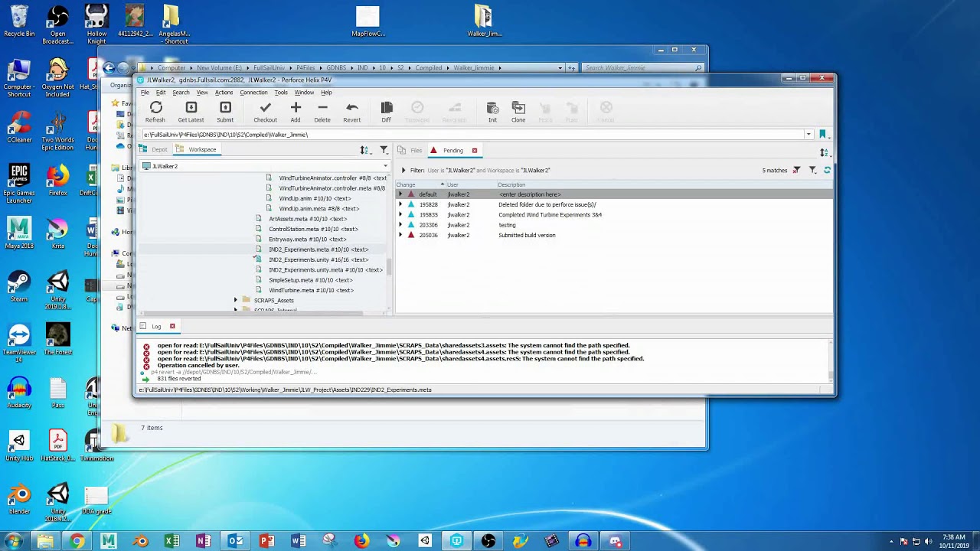
Task: Click the Init toolbar icon
Action: pos(492,108)
